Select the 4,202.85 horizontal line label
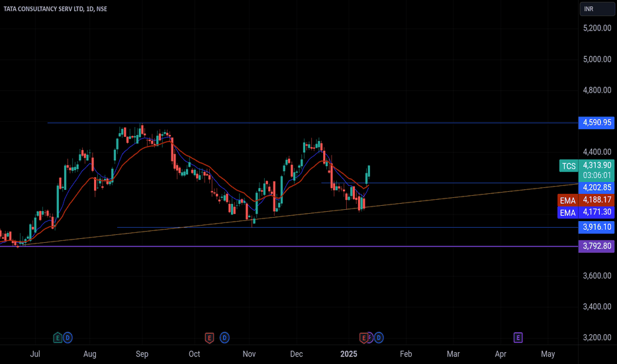Viewport: 617px width, 364px height. pos(596,187)
